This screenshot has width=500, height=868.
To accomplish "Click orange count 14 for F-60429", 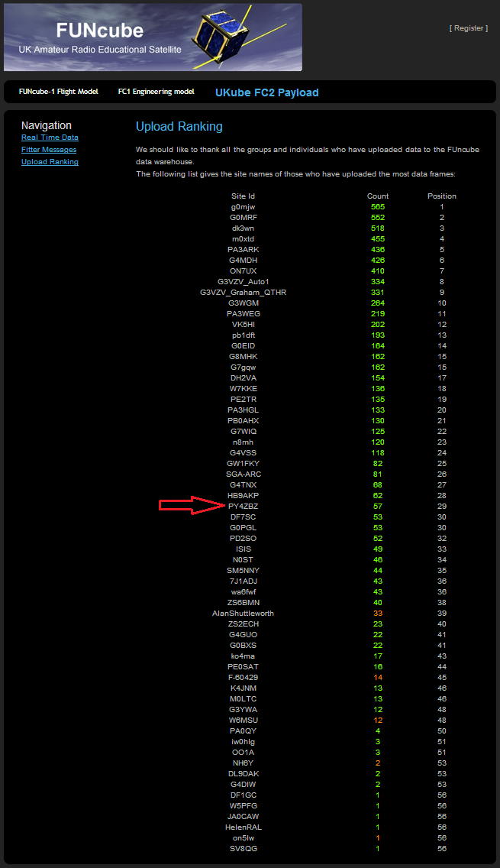I will tap(378, 678).
